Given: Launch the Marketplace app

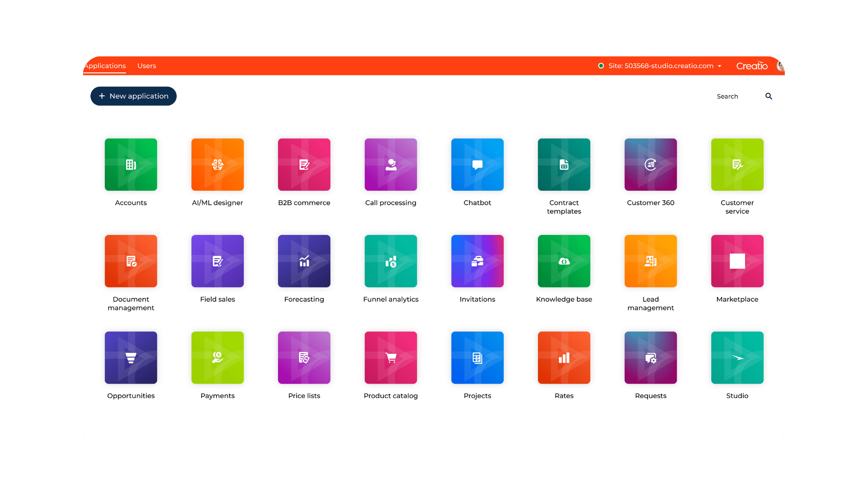Looking at the screenshot, I should (737, 261).
